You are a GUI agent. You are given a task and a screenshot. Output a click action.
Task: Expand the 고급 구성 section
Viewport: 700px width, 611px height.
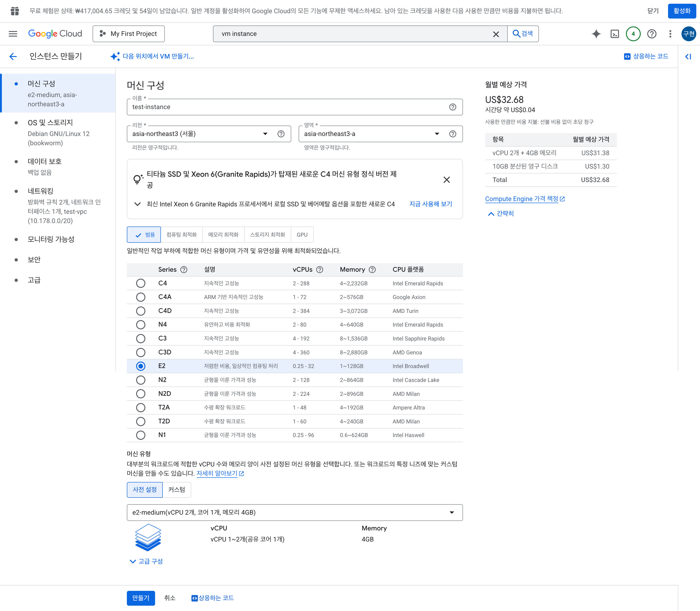146,561
